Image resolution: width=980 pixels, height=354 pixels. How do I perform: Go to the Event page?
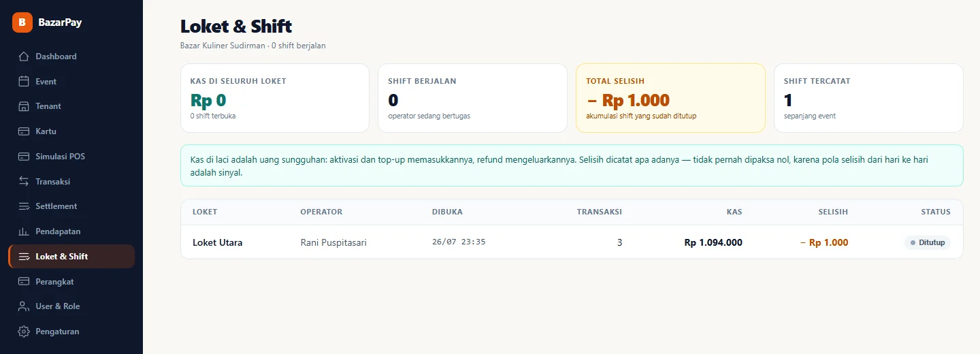(71, 82)
